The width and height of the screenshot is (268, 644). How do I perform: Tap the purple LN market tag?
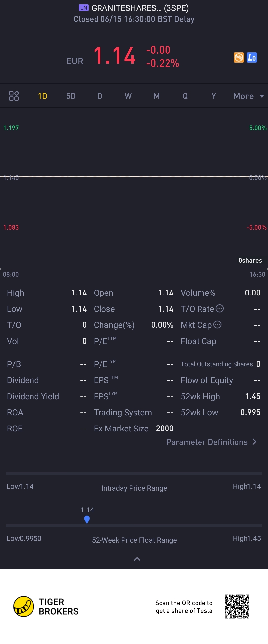click(84, 8)
